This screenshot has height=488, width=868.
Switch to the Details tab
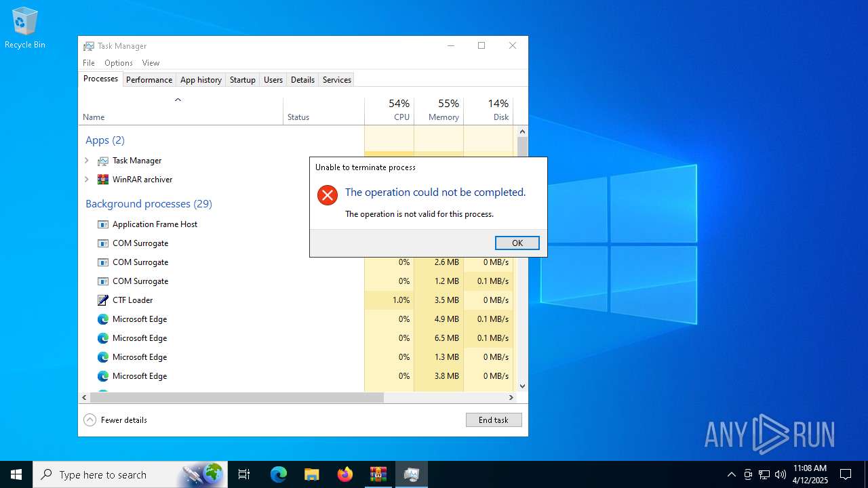(302, 80)
